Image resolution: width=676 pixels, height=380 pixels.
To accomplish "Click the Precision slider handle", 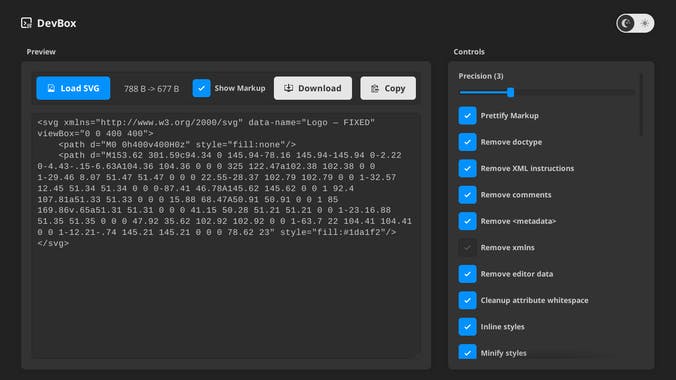I will pyautogui.click(x=510, y=92).
